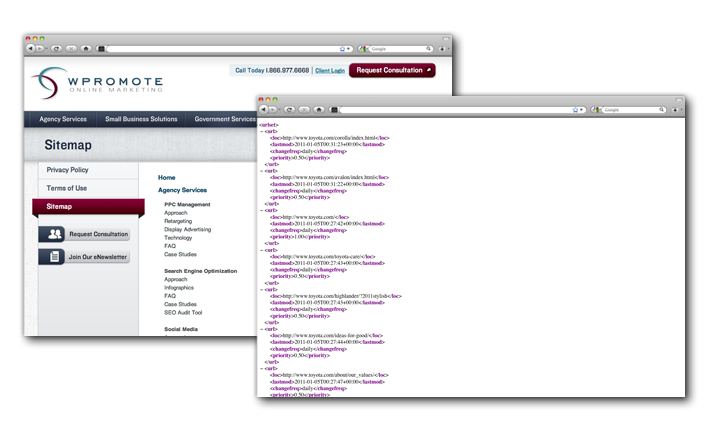Click the Request Consultation header button
This screenshot has width=714, height=426.
(x=393, y=70)
